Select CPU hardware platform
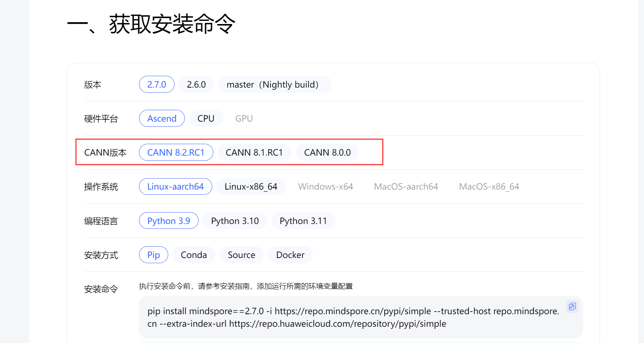644x343 pixels. 206,118
